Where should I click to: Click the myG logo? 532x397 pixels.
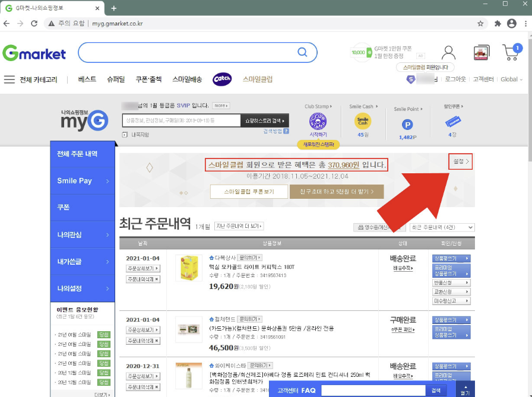click(x=84, y=120)
